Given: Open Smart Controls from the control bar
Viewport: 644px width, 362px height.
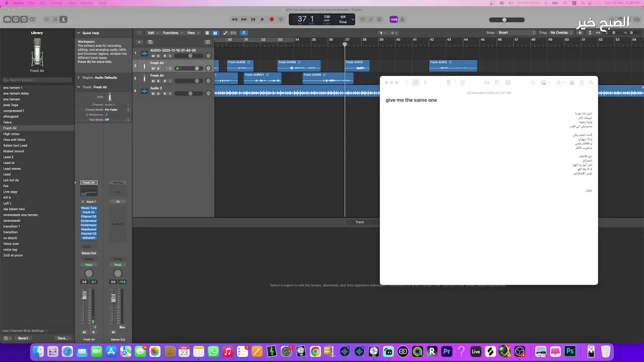Looking at the screenshot, I should [47, 20].
